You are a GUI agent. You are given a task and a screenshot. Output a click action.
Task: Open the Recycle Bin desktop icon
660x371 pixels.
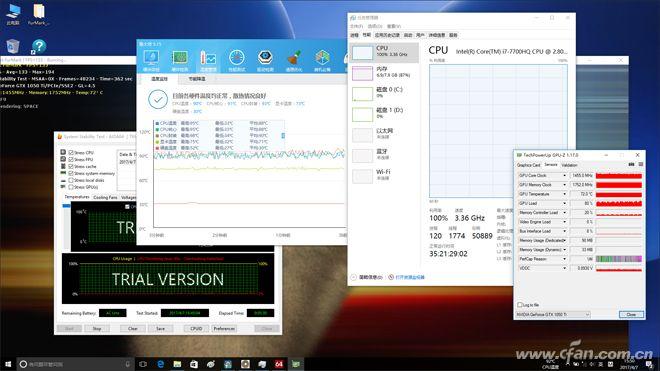[13, 46]
